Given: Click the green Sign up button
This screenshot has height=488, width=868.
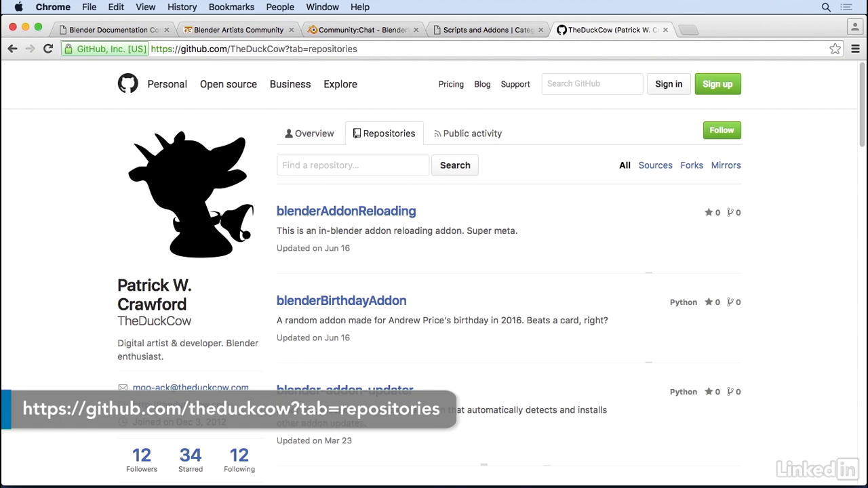Looking at the screenshot, I should [x=717, y=84].
